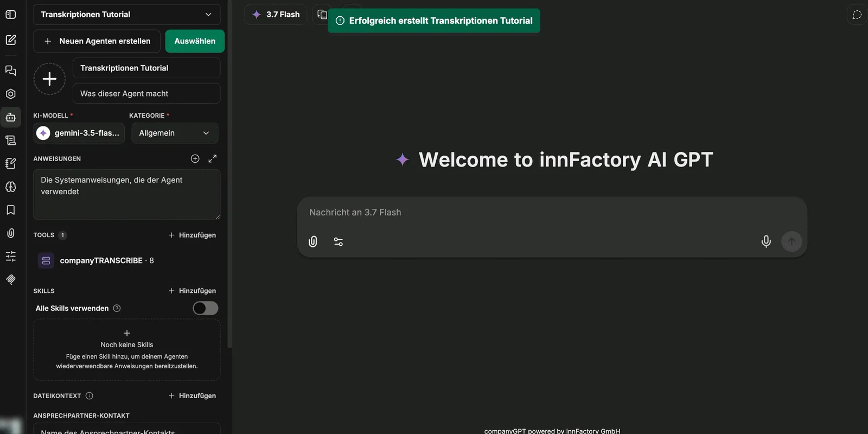
Task: Expand the Anweisungen editor to fullscreen
Action: 213,158
